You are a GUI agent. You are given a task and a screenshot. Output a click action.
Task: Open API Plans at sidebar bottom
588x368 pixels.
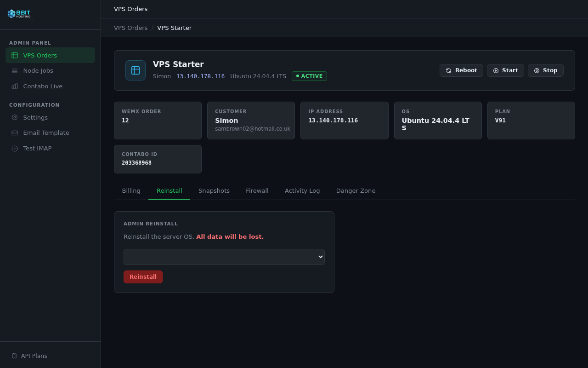(x=50, y=356)
